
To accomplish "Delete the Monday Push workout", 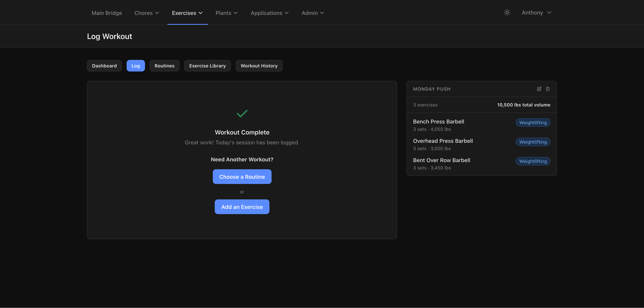I will pos(548,89).
